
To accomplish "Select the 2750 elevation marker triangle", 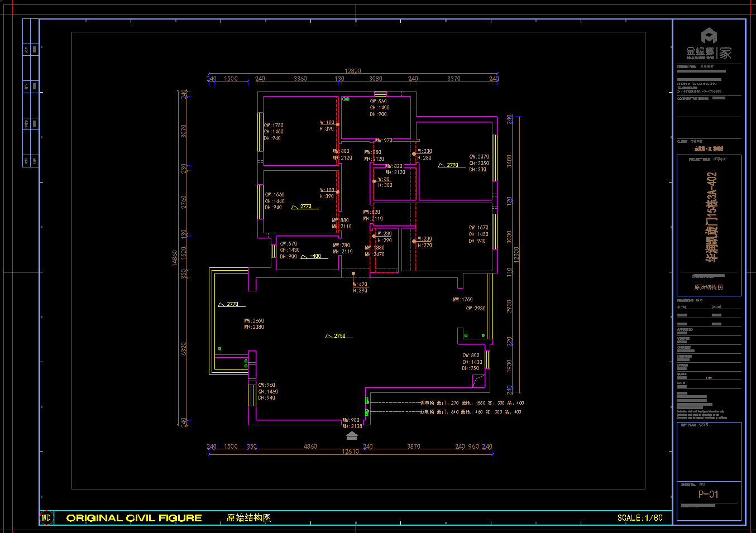I will pos(328,336).
